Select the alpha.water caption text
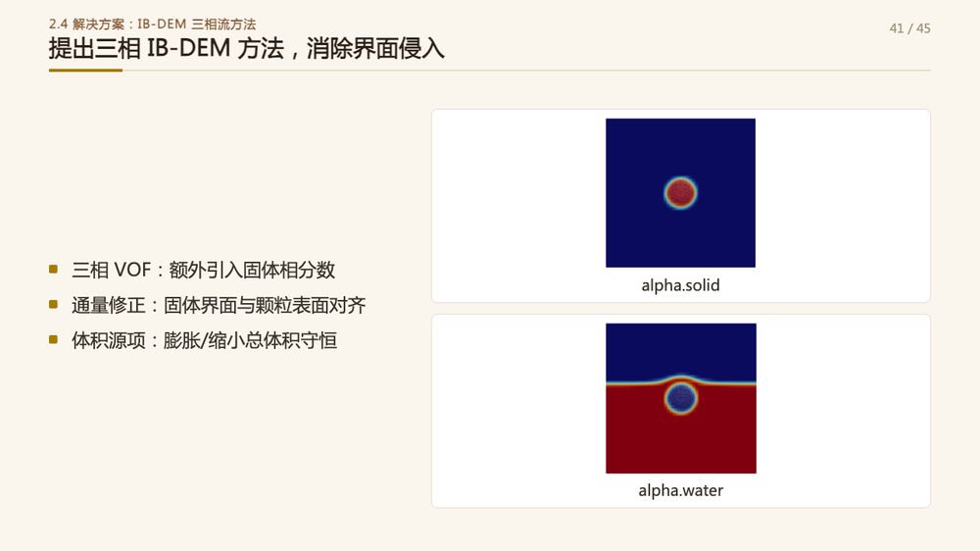This screenshot has width=980, height=551. pos(681,490)
